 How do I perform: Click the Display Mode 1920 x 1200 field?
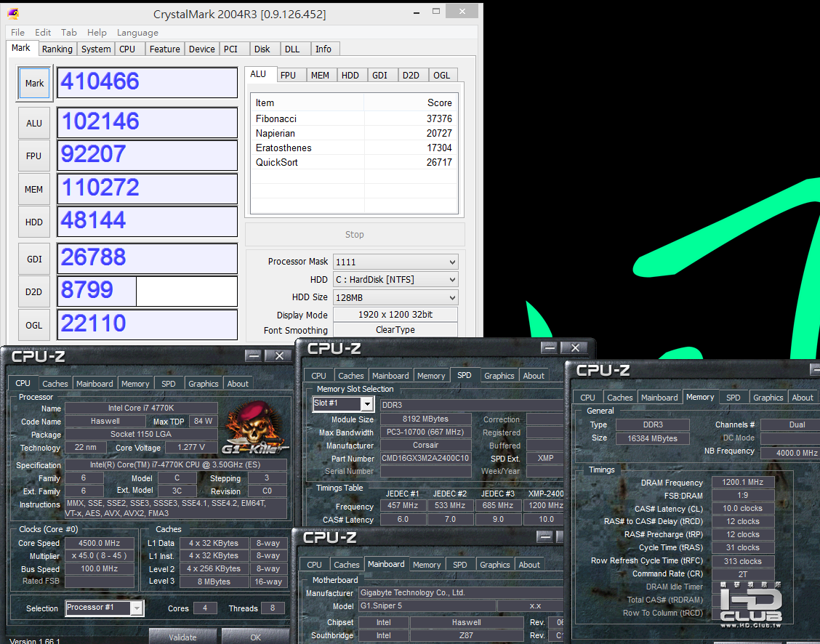(x=395, y=315)
